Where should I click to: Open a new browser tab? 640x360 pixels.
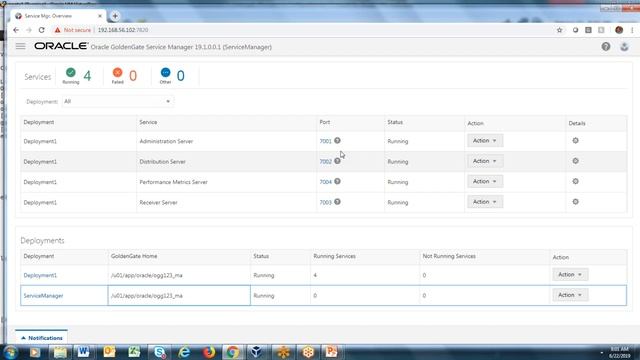(115, 16)
